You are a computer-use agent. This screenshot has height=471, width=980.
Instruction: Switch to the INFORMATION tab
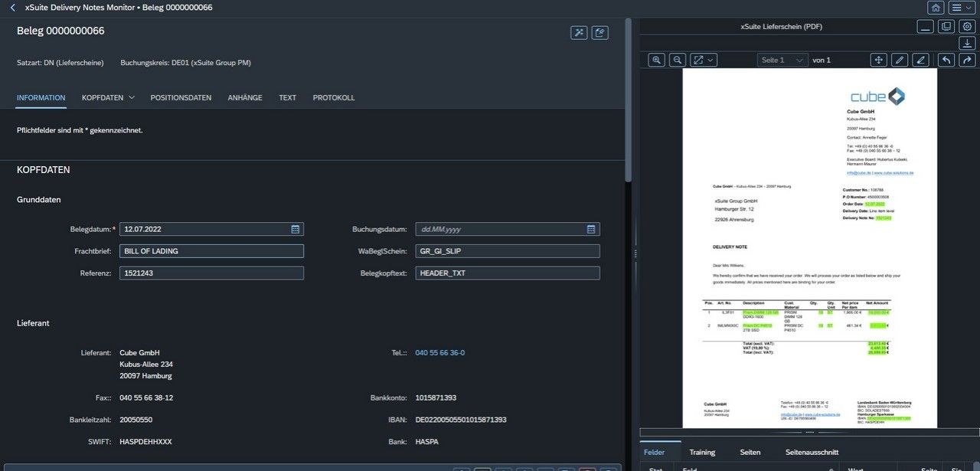(x=41, y=98)
